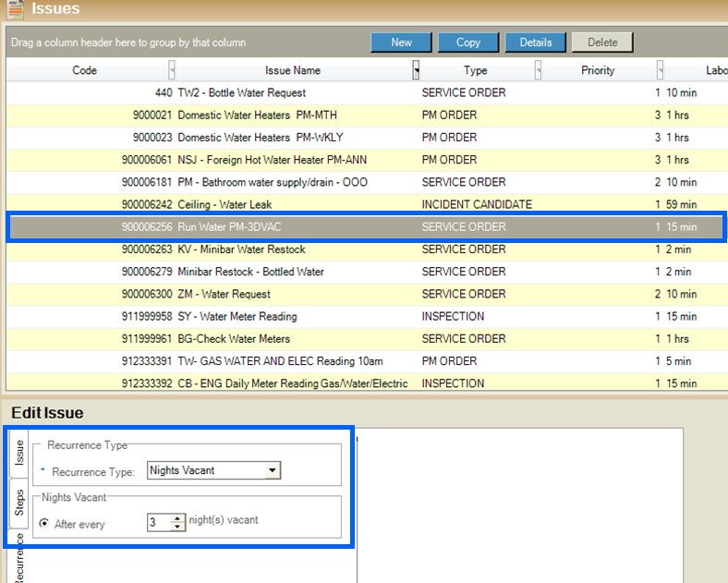Open Details for the selected issue
Screen dimensions: 728x583
click(x=535, y=43)
